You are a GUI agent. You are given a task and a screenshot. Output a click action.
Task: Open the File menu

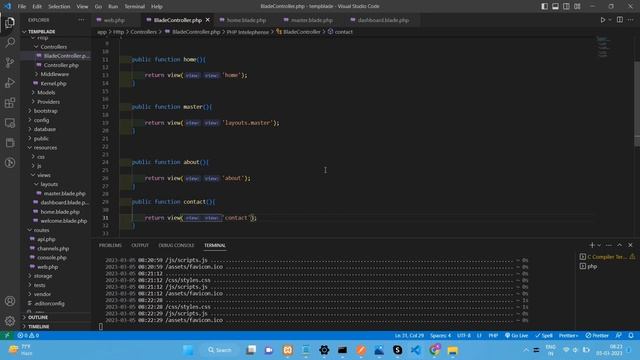[x=22, y=6]
